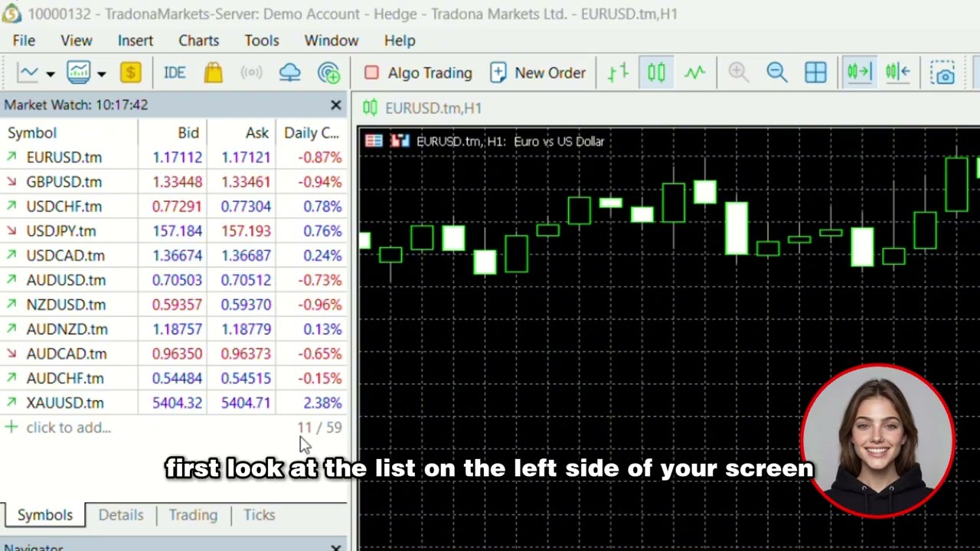Enable Algo Trading
This screenshot has height=551, width=980.
tap(418, 73)
